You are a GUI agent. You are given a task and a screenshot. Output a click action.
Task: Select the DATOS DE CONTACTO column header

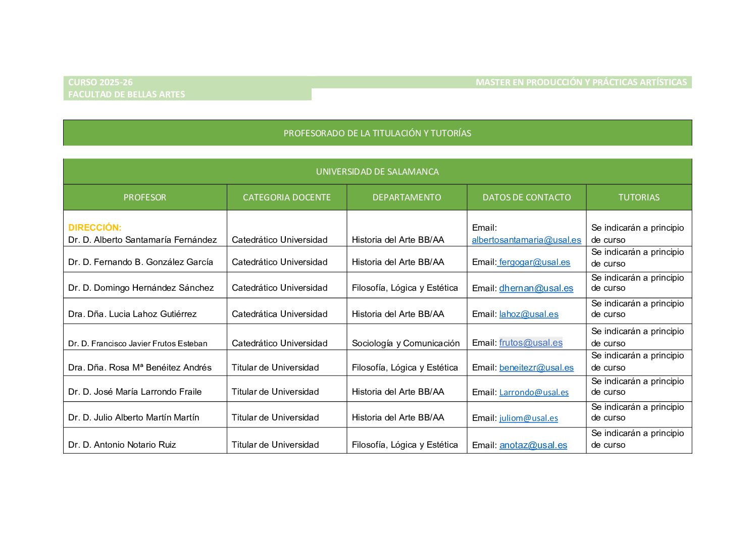pyautogui.click(x=527, y=197)
